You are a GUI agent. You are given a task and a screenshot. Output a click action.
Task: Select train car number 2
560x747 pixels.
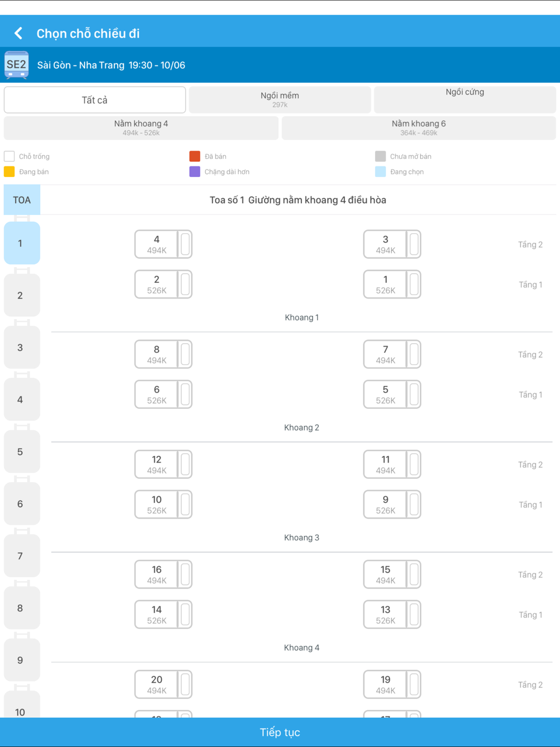(21, 295)
